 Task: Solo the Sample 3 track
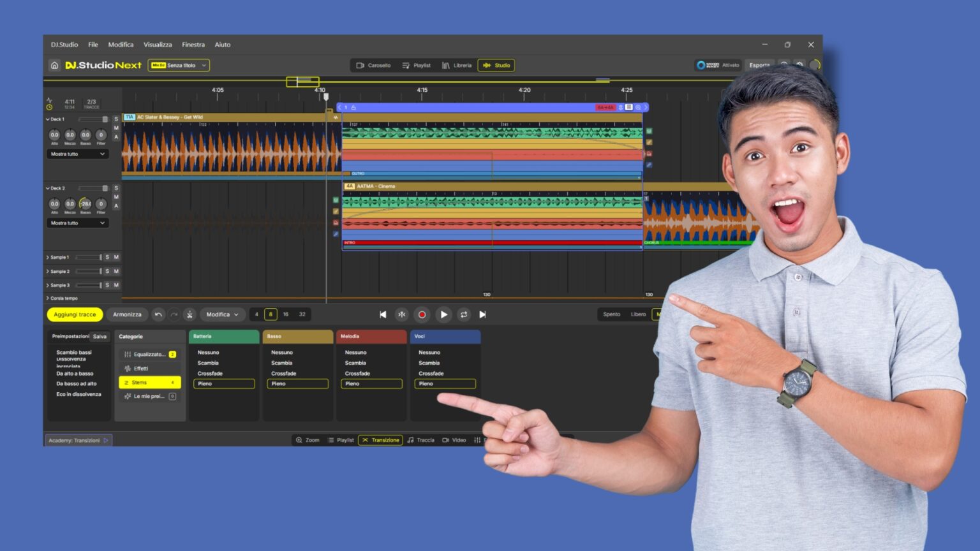tap(107, 285)
